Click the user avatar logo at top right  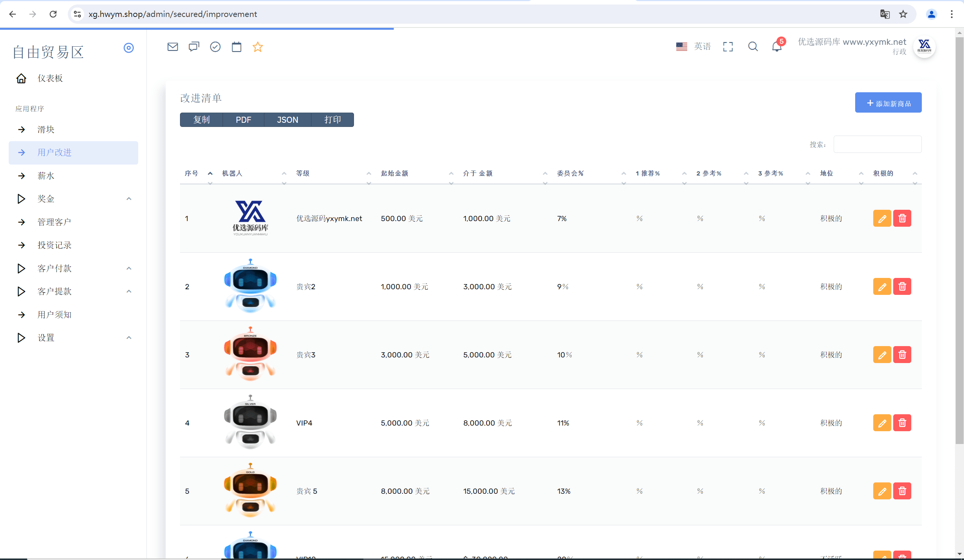click(924, 47)
